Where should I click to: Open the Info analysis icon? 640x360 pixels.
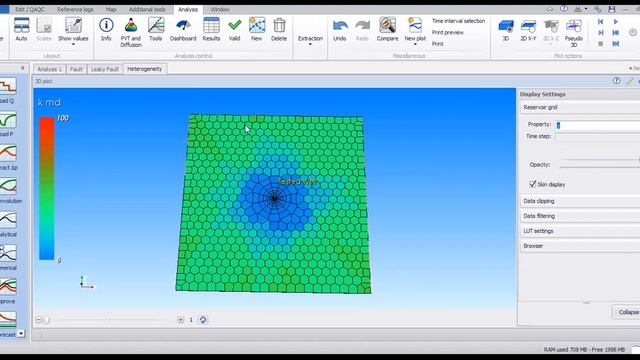pyautogui.click(x=106, y=29)
